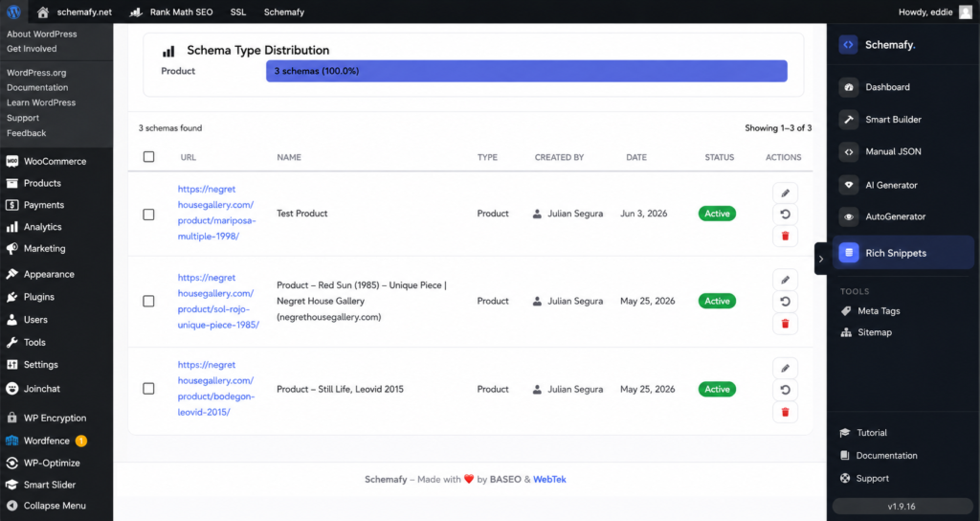Image resolution: width=980 pixels, height=521 pixels.
Task: Collapse the Schemafy sidebar with the chevron
Action: [820, 259]
